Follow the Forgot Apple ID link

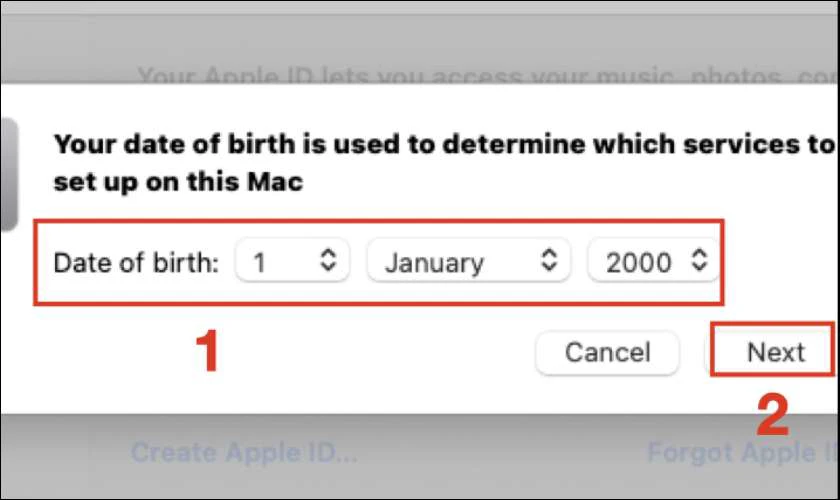pyautogui.click(x=742, y=452)
